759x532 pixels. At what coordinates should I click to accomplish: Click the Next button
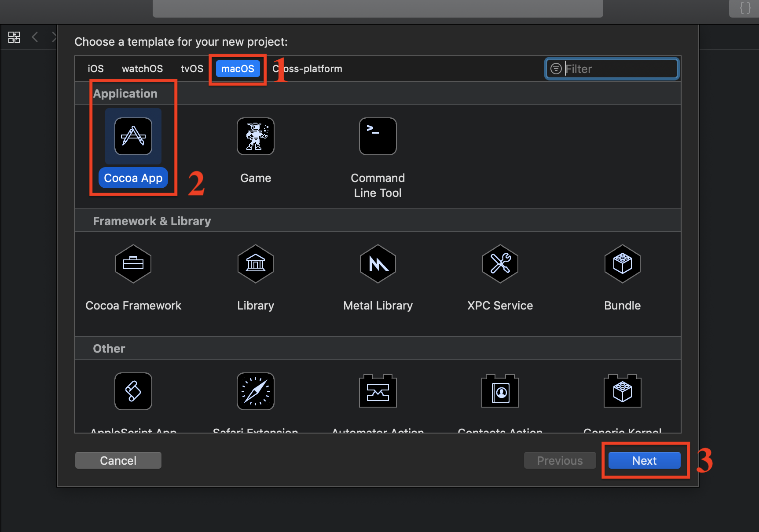[645, 460]
